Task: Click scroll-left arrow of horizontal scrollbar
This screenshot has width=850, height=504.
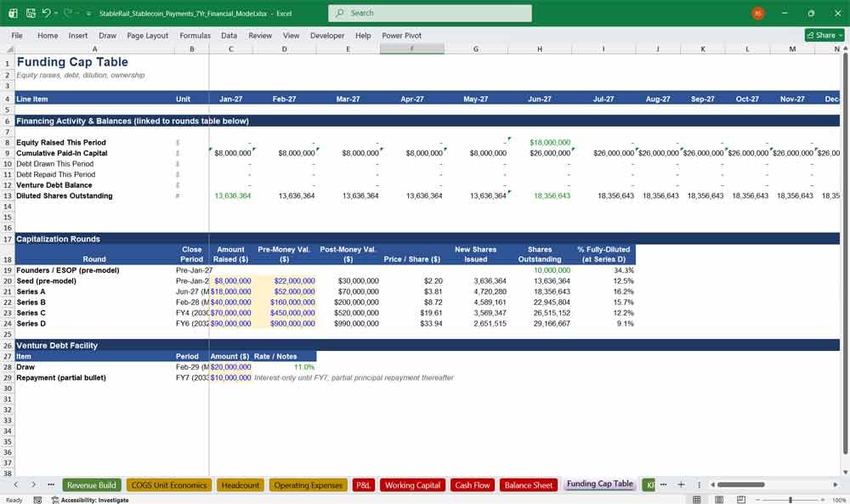Action: 712,484
